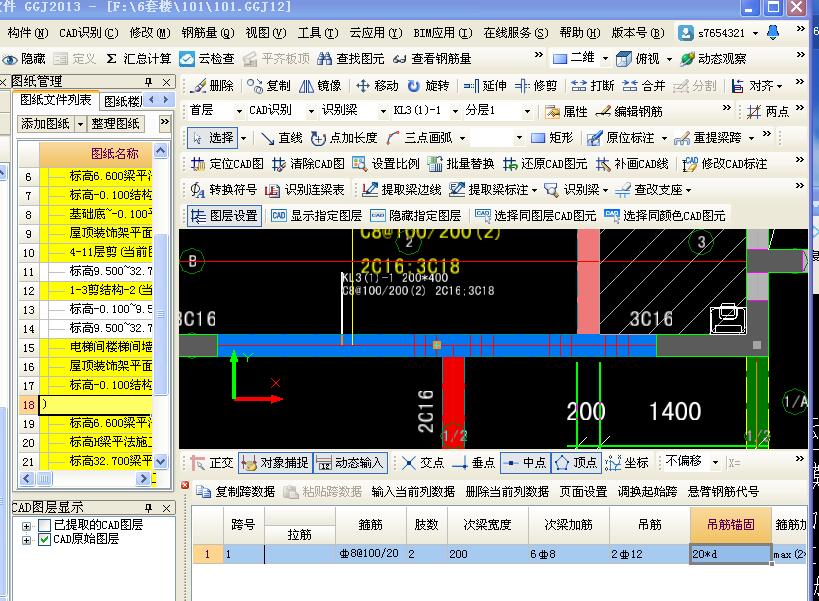The height and width of the screenshot is (601, 819).
Task: Toggle 垂点 perpendicular snap
Action: (473, 463)
